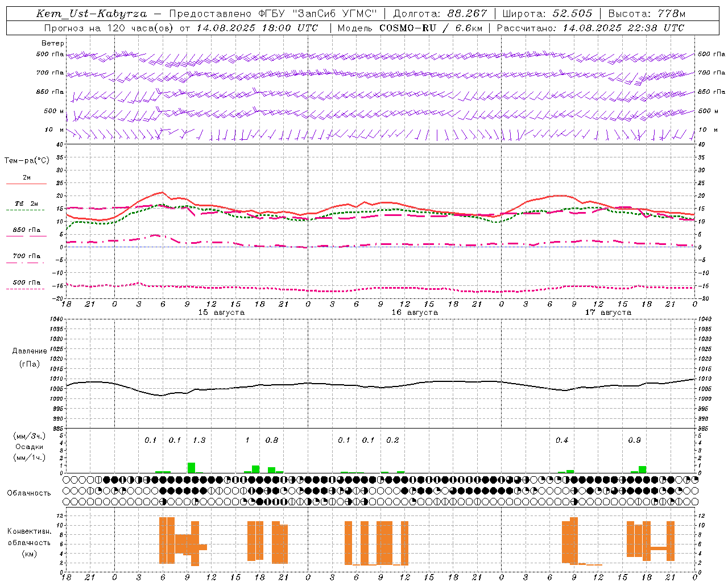Click the 500 гПа temperature legend entry
Image resolution: width=728 pixels, height=582 pixels.
(26, 282)
